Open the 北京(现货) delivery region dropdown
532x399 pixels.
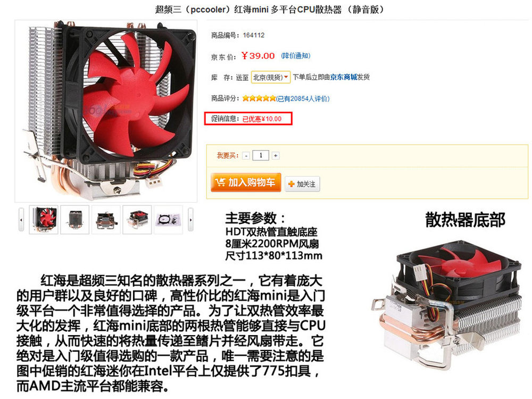pyautogui.click(x=270, y=77)
